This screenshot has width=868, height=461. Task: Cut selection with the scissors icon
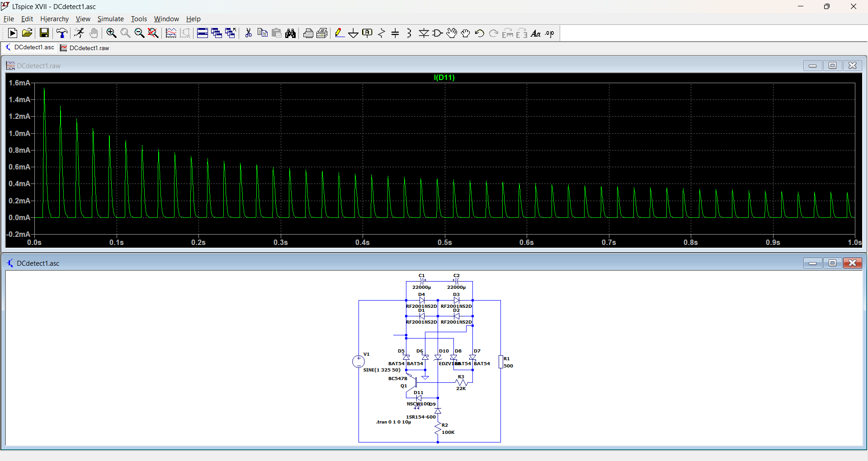pyautogui.click(x=248, y=33)
